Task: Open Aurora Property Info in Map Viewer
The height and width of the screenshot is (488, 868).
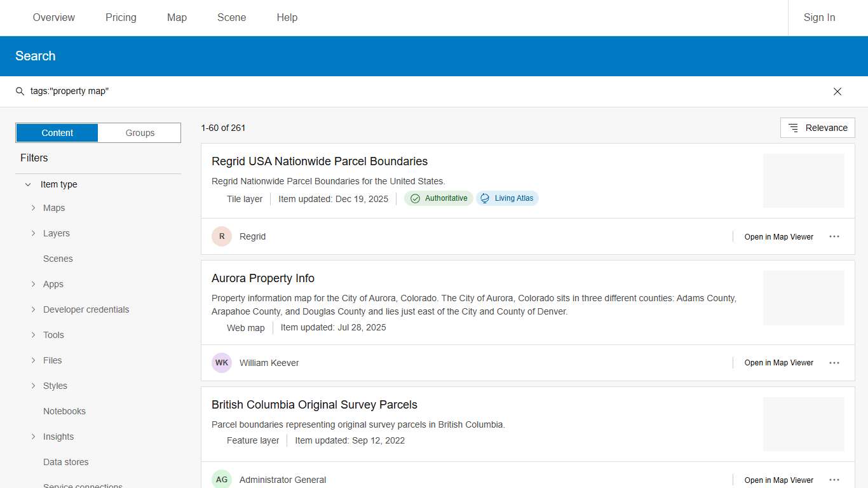Action: (778, 363)
